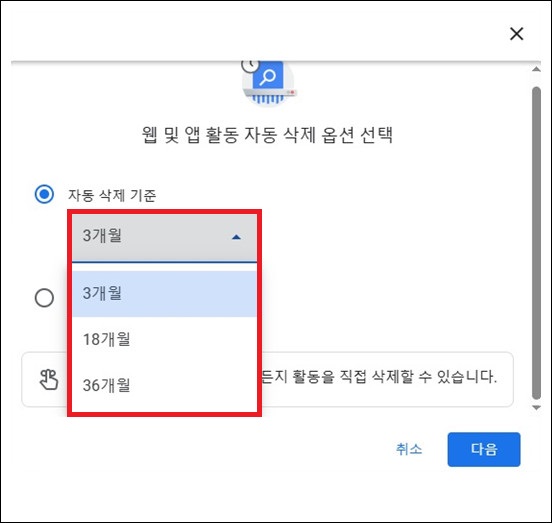Screen dimensions: 552x523
Task: Click the scrollbar up arrow
Action: [536, 69]
